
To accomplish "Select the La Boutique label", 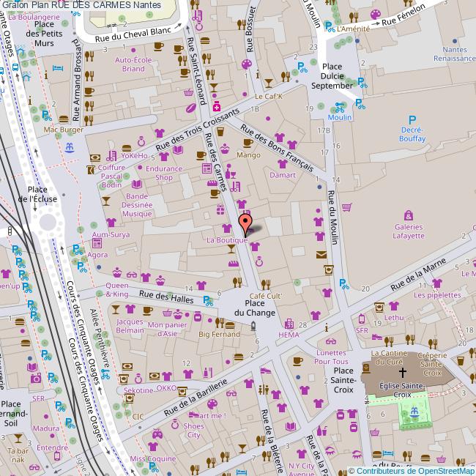I will [x=227, y=239].
